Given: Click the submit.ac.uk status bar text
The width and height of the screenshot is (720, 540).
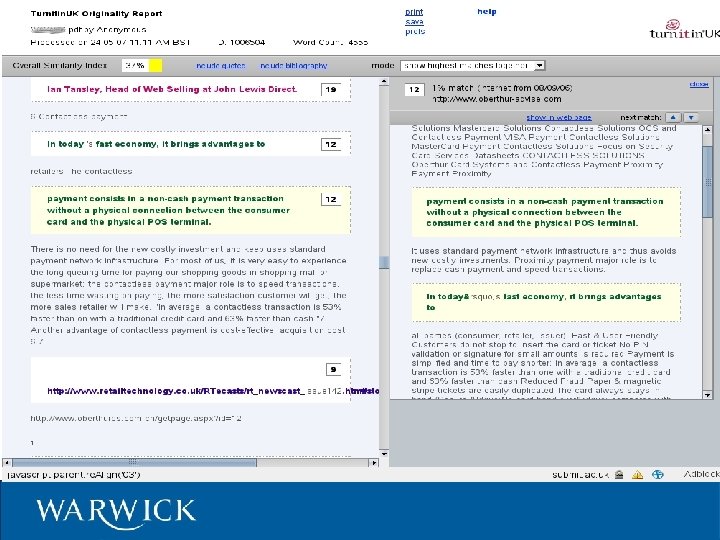Looking at the screenshot, I should coord(580,474).
